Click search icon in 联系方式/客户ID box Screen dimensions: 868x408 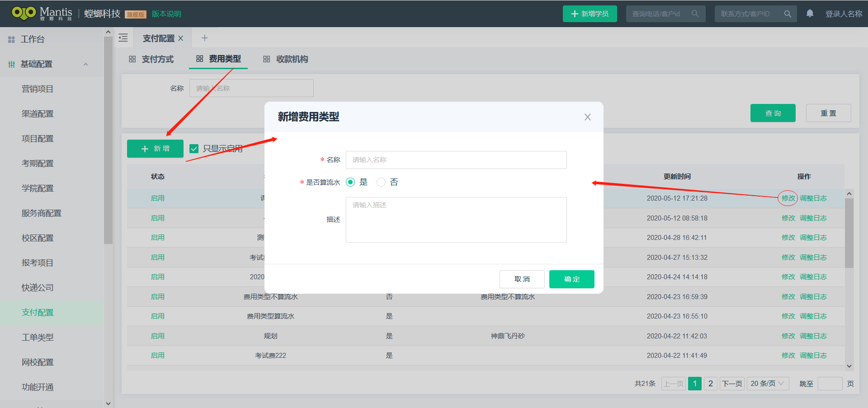(x=788, y=14)
